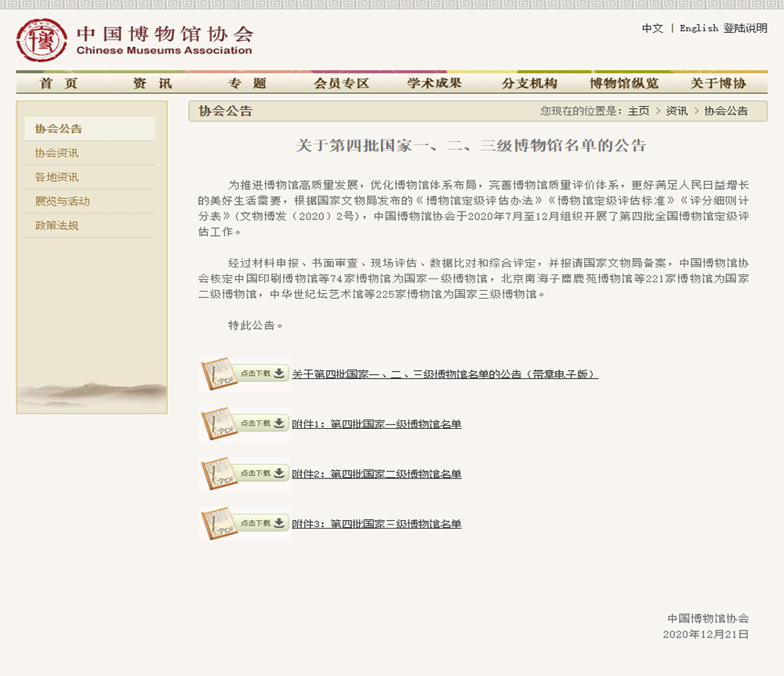Click the 点击下载 download icon for 附件3

pos(261,524)
